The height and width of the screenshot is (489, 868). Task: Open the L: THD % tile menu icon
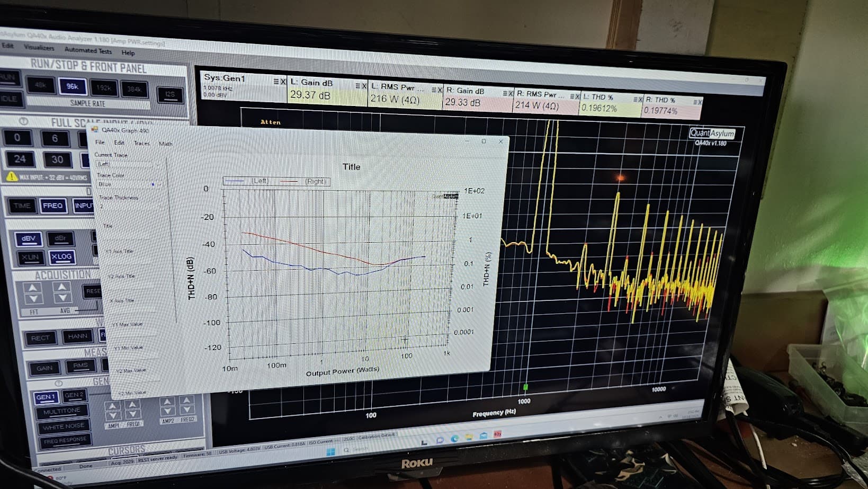[636, 99]
